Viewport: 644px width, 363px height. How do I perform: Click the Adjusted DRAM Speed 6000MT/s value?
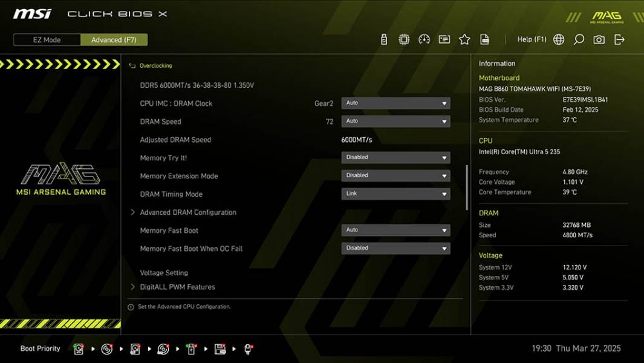(x=357, y=140)
